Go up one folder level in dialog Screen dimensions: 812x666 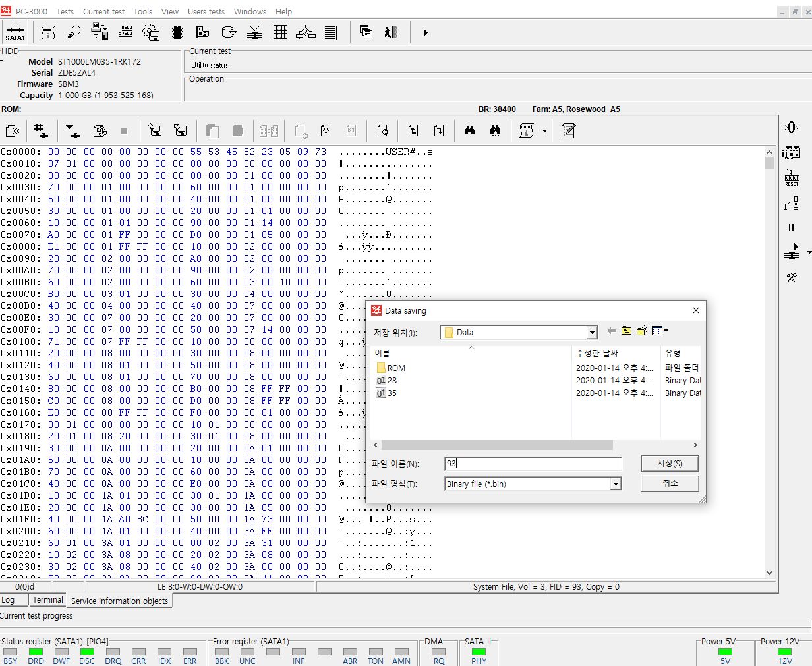pyautogui.click(x=626, y=331)
